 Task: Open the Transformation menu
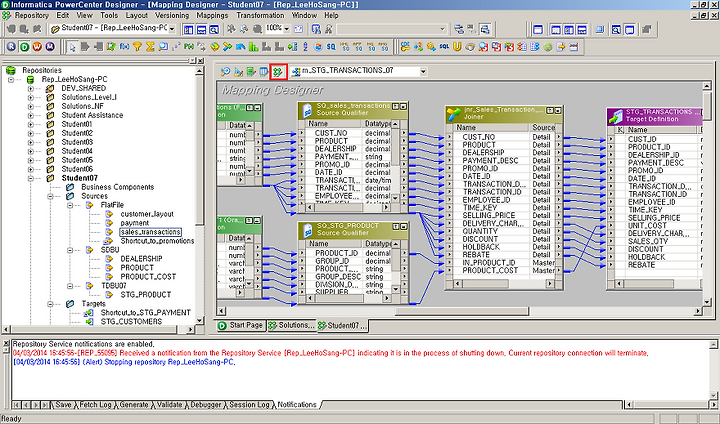[260, 15]
